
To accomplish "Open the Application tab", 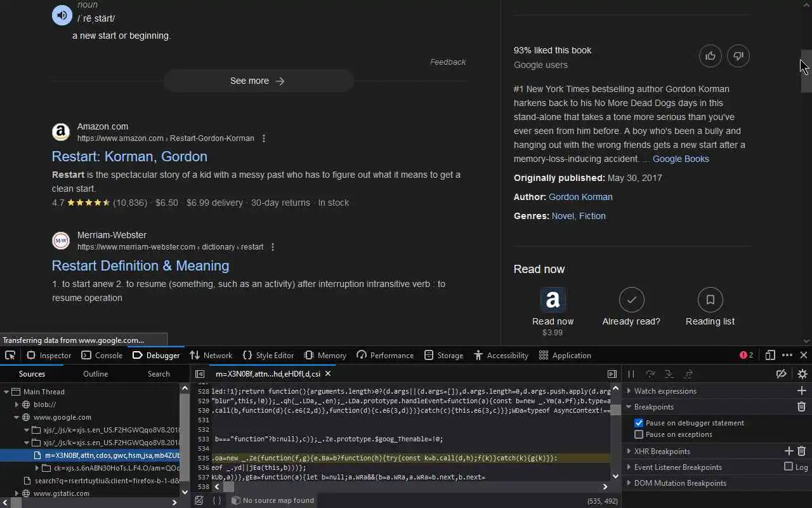I will tap(565, 355).
